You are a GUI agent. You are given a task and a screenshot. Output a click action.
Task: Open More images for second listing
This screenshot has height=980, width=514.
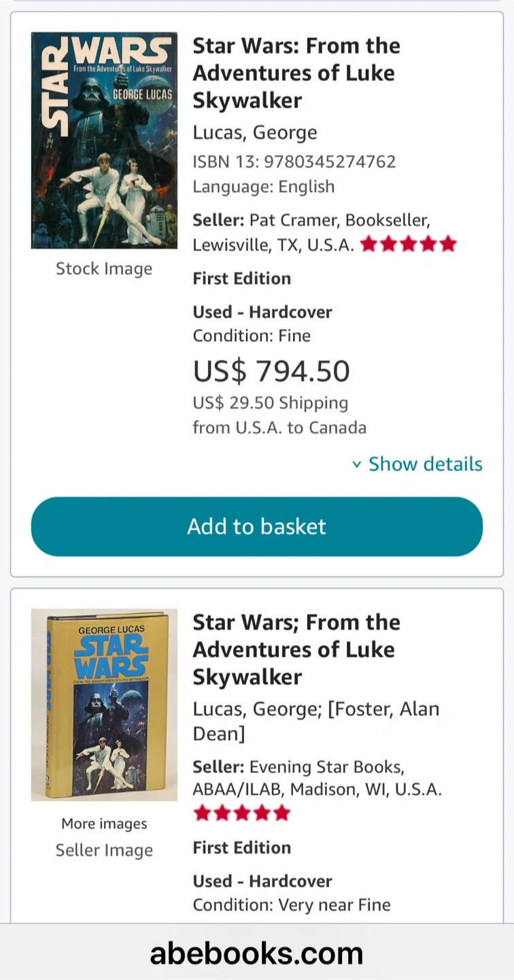104,823
